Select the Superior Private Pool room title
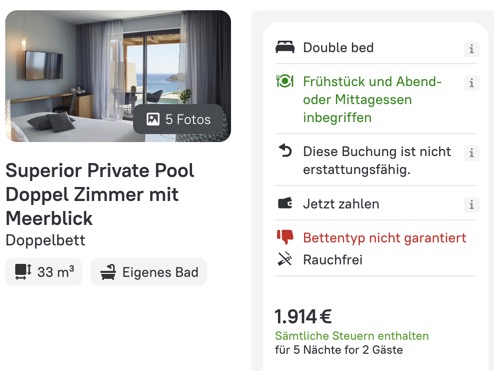 pyautogui.click(x=100, y=194)
